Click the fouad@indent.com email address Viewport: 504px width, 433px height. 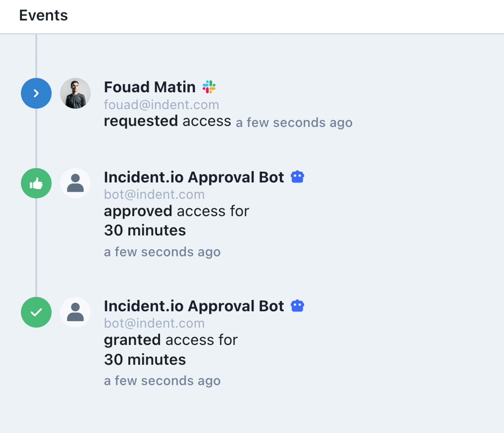point(162,105)
